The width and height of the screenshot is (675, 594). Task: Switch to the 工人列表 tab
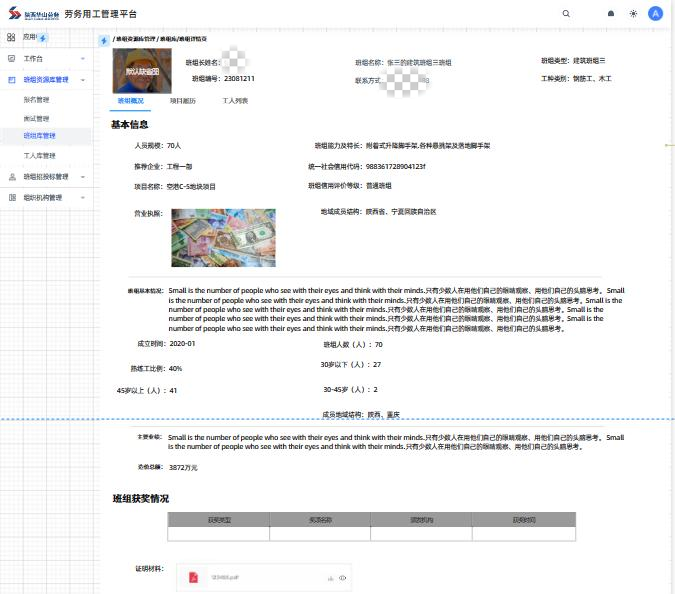click(x=235, y=101)
